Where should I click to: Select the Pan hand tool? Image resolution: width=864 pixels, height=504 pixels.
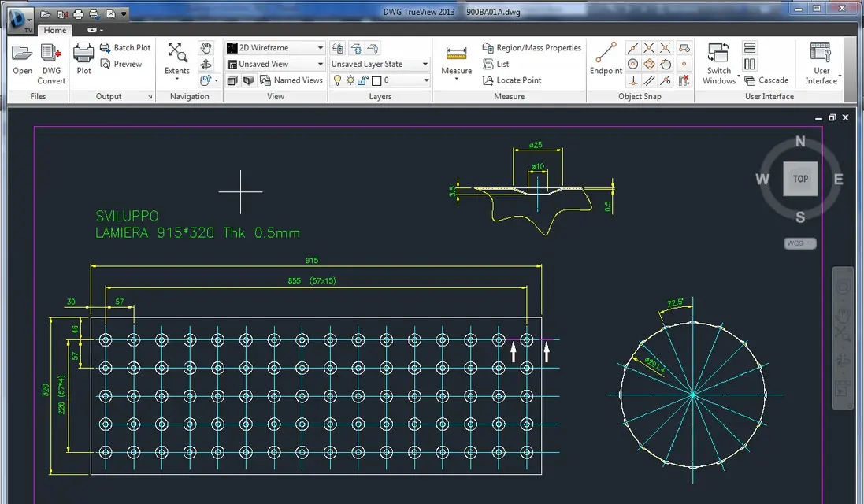[206, 47]
